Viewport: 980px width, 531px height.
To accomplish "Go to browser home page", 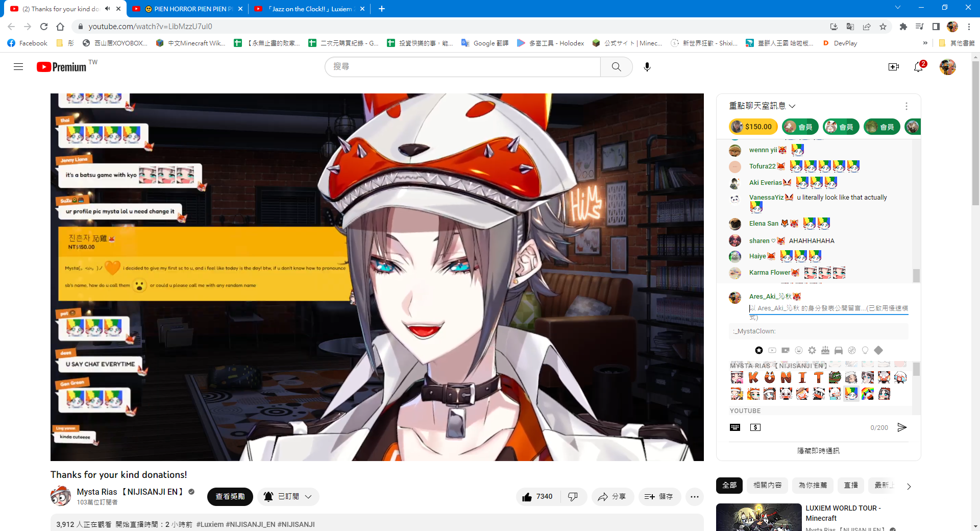I will 60,27.
